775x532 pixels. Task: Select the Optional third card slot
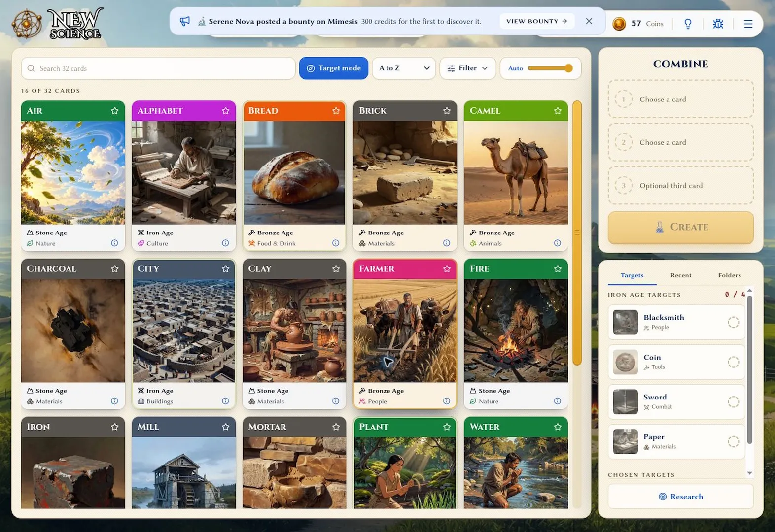681,186
